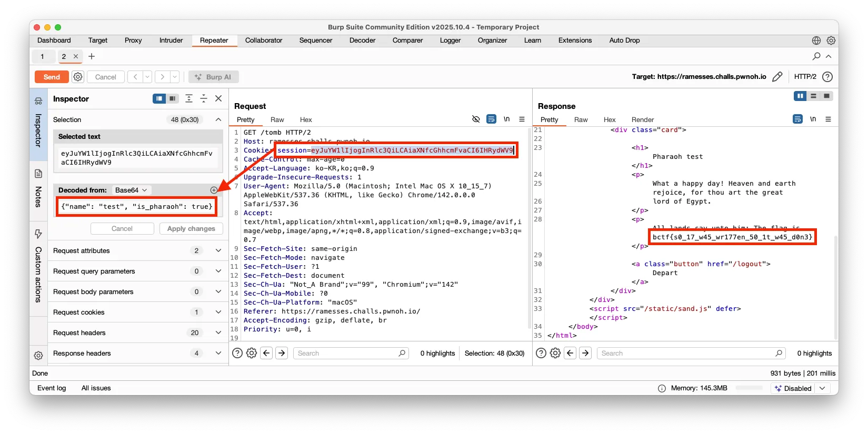The width and height of the screenshot is (868, 434).
Task: Open Notes icon in side strip
Action: (38, 174)
